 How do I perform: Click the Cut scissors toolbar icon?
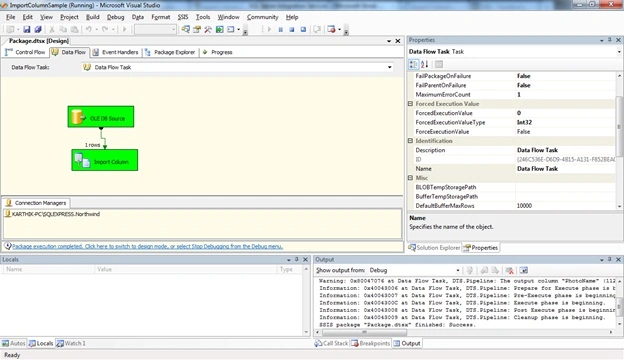pyautogui.click(x=52, y=29)
